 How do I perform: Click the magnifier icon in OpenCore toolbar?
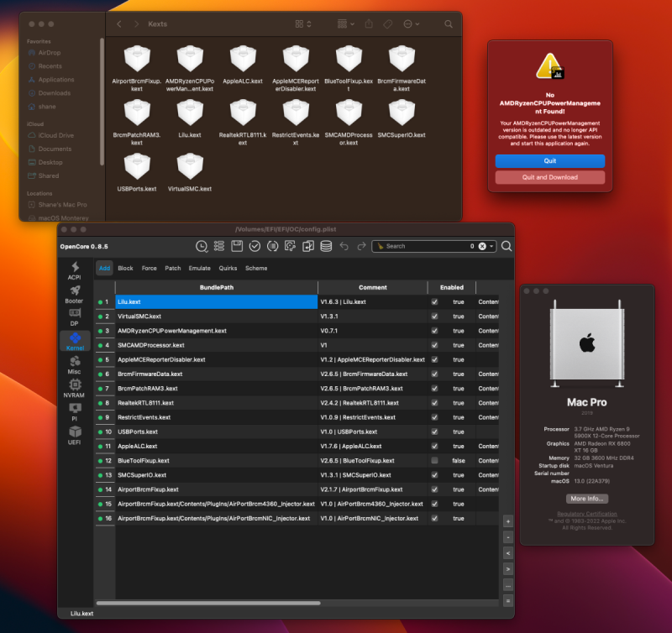507,246
